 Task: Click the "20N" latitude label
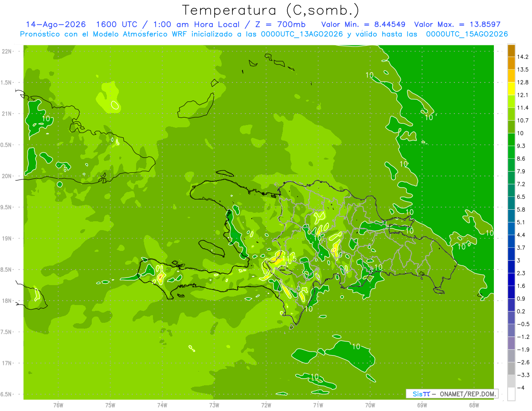[7, 176]
